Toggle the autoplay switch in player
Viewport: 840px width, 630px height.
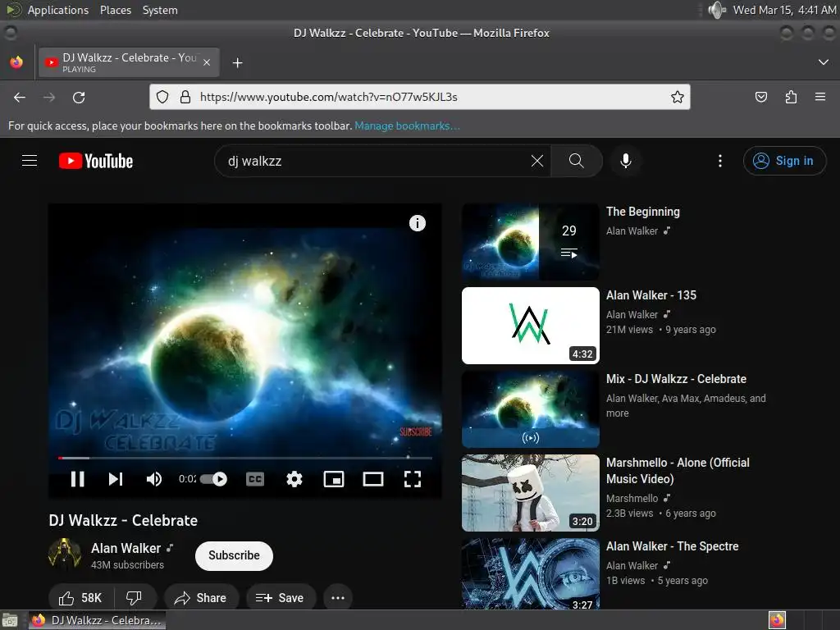[x=214, y=479]
